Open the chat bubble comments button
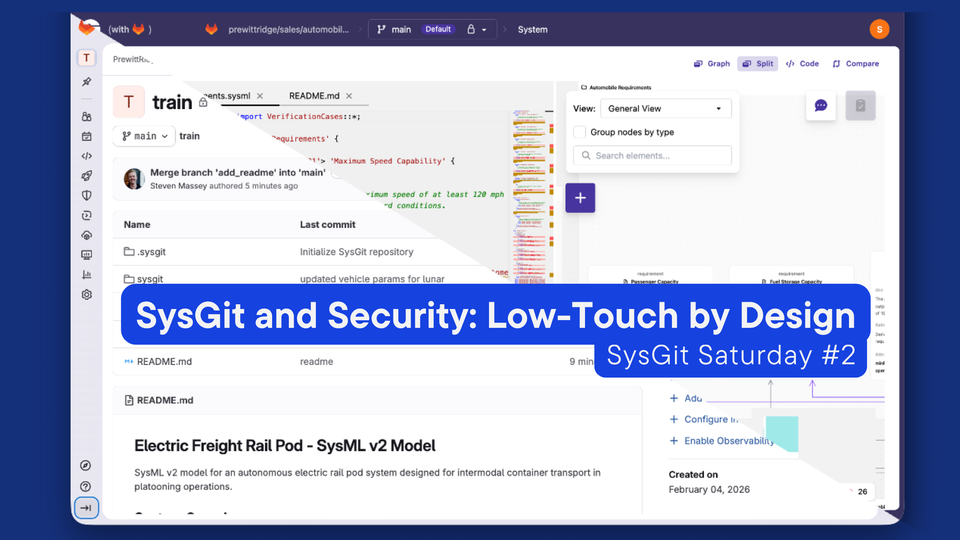The width and height of the screenshot is (960, 540). tap(820, 105)
